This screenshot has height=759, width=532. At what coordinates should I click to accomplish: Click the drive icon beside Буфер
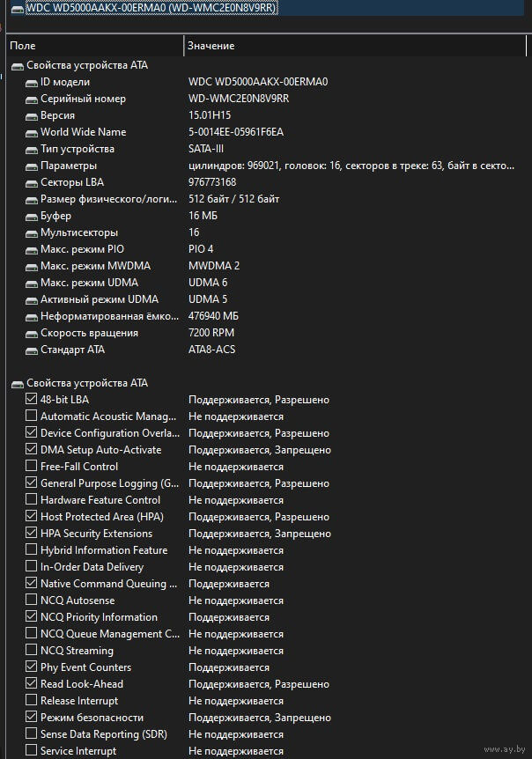click(x=32, y=216)
